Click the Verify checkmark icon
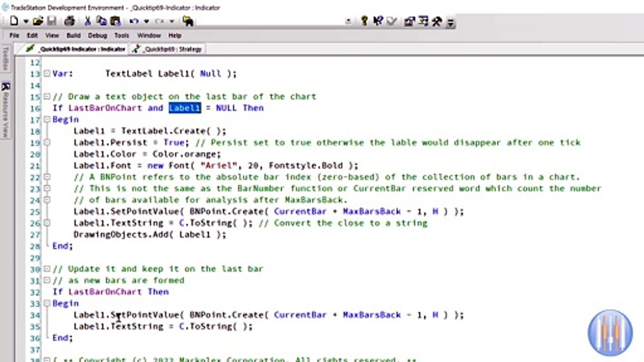Screen dimensions: 644x362 click(392, 21)
